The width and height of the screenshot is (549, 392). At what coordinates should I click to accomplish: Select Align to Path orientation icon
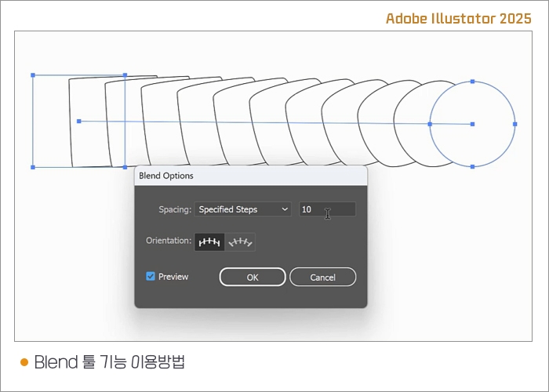click(240, 241)
